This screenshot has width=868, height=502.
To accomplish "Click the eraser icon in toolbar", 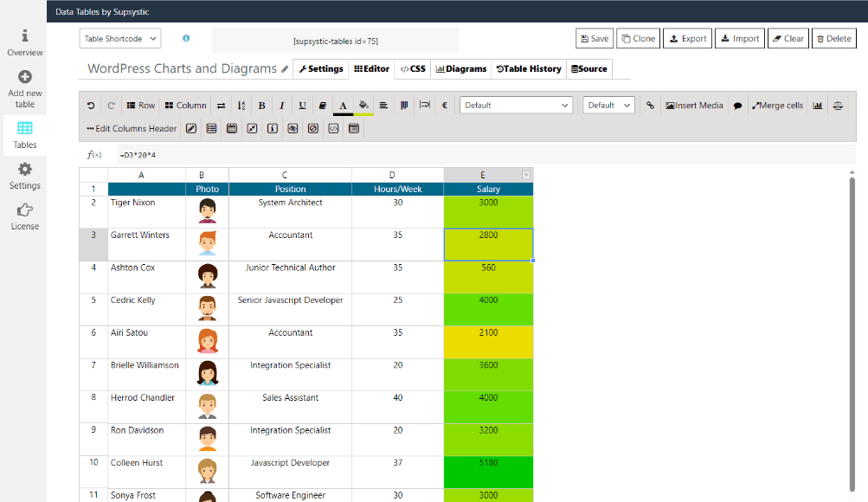I will 323,106.
